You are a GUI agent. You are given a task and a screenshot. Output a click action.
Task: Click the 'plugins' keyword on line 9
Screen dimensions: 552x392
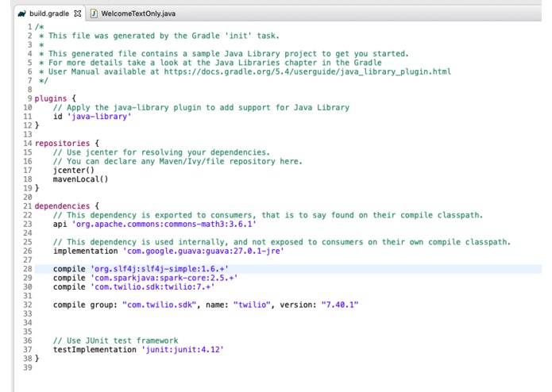51,98
